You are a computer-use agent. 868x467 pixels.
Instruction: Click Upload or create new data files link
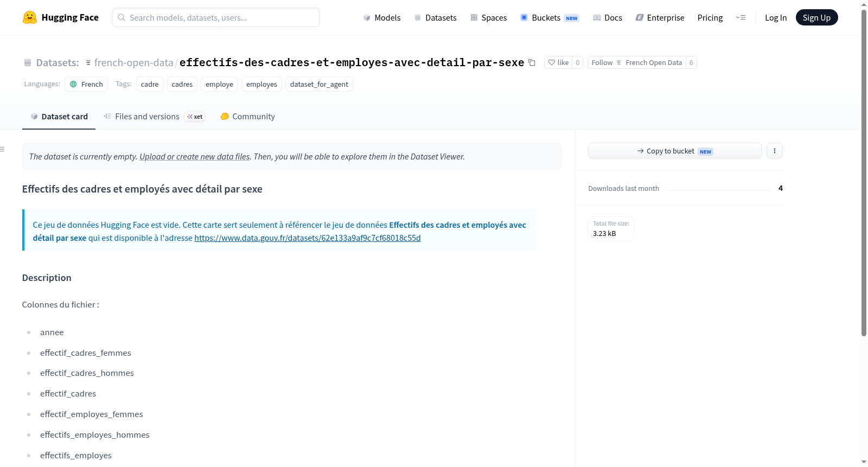click(x=195, y=156)
